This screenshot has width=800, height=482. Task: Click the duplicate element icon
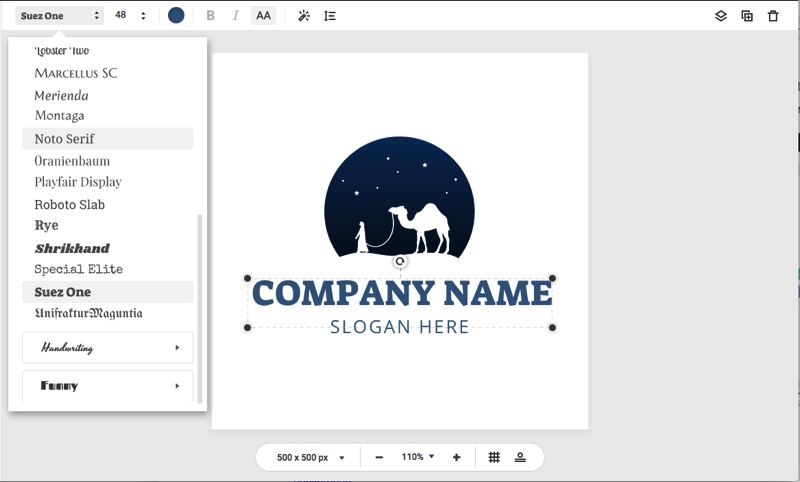pos(746,16)
